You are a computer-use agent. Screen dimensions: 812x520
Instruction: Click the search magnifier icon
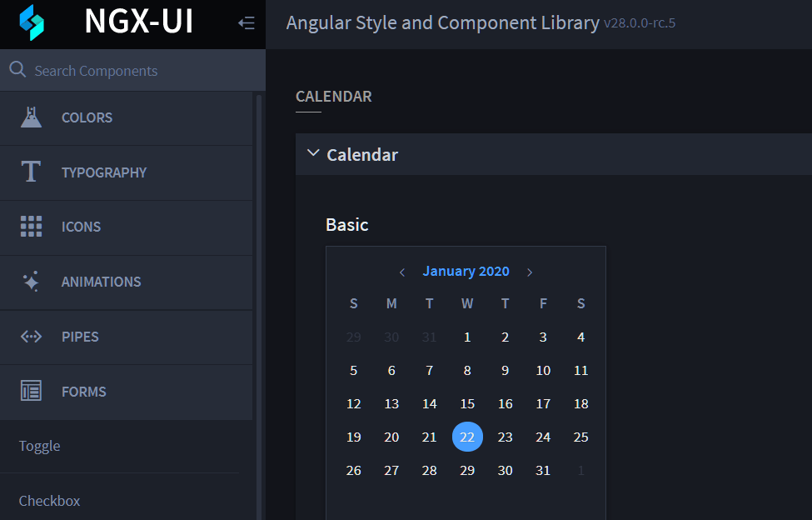tap(17, 70)
